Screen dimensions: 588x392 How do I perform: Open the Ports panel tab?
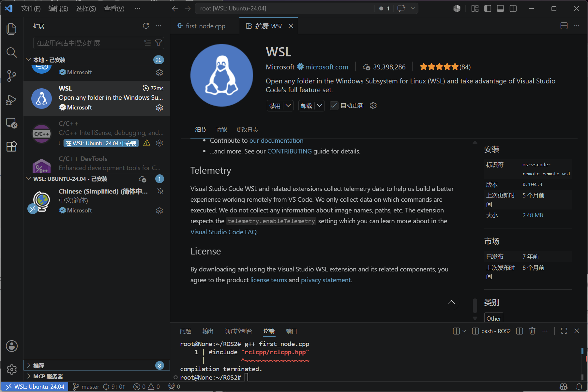[x=291, y=331]
